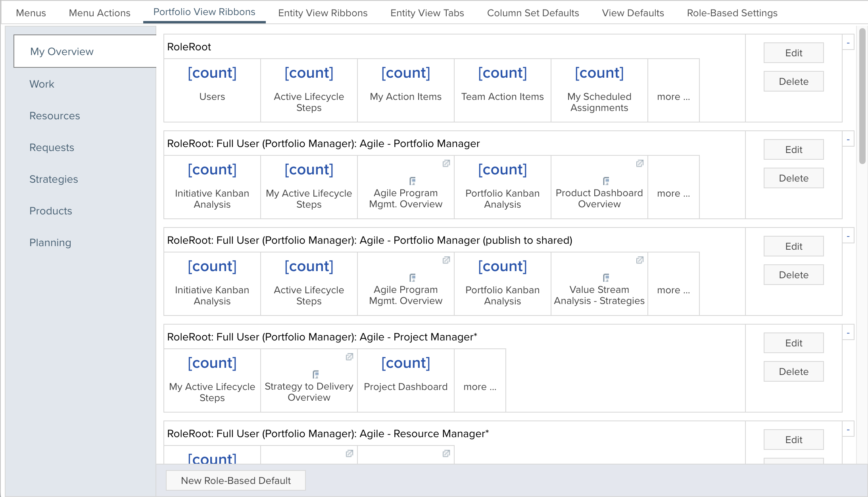
Task: Switch to the Entity View Ribbons tab
Action: 323,13
